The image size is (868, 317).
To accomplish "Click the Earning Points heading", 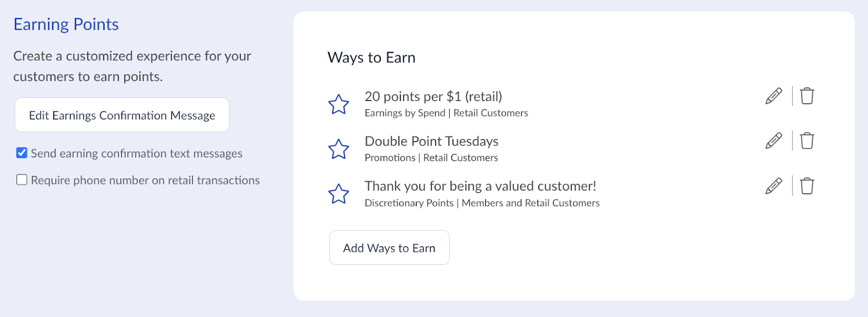I will [x=66, y=24].
